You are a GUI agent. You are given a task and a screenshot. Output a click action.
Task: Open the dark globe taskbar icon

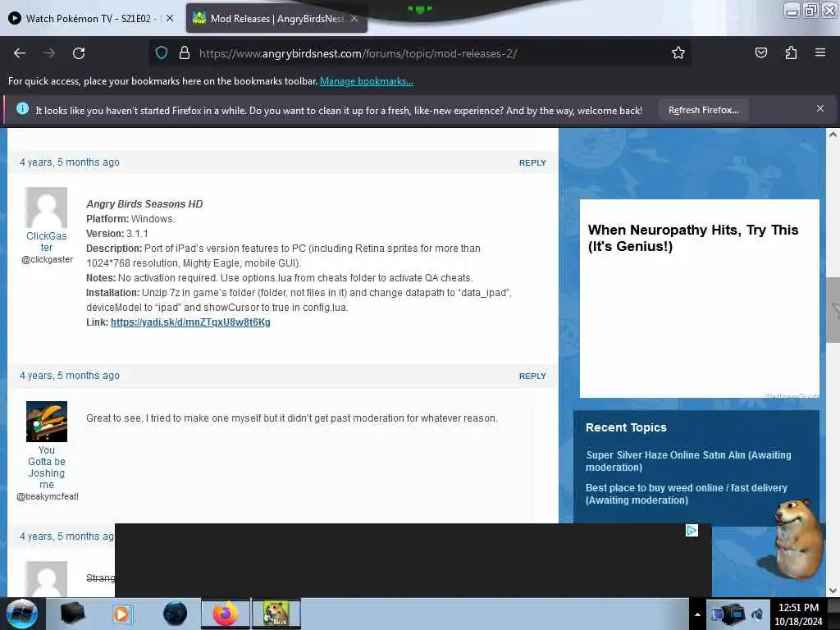tap(175, 614)
